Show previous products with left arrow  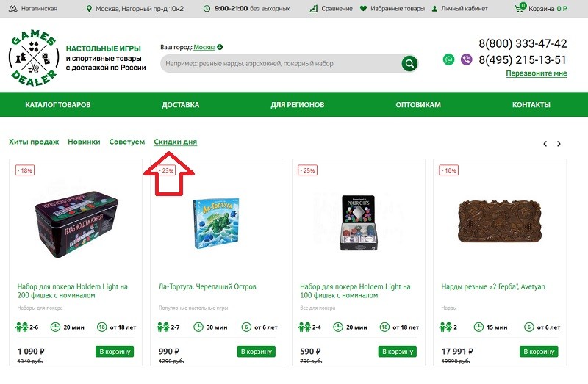click(545, 144)
